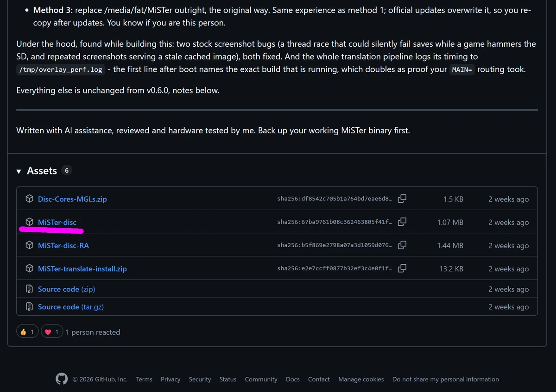Toggle the thumbs up reaction
Viewport: 556px width, 392px height.
(27, 332)
